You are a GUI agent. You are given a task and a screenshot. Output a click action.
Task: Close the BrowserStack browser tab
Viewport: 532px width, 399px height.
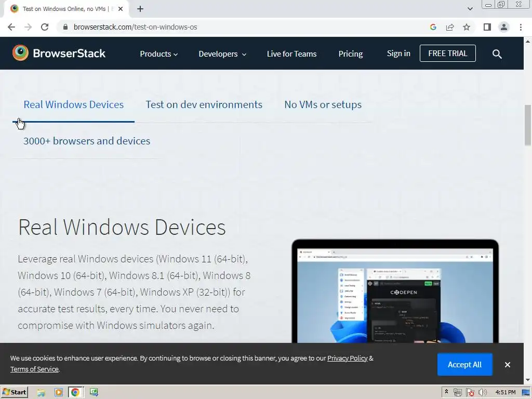[121, 9]
